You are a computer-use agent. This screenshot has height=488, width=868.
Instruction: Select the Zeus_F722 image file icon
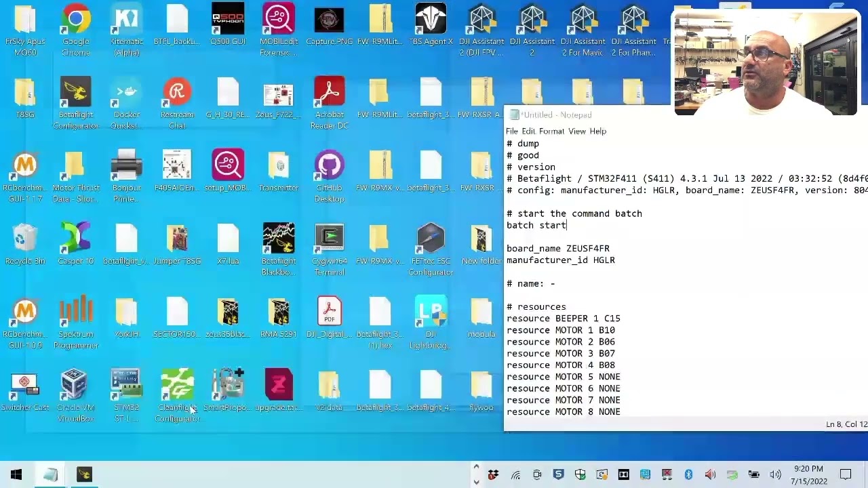279,98
